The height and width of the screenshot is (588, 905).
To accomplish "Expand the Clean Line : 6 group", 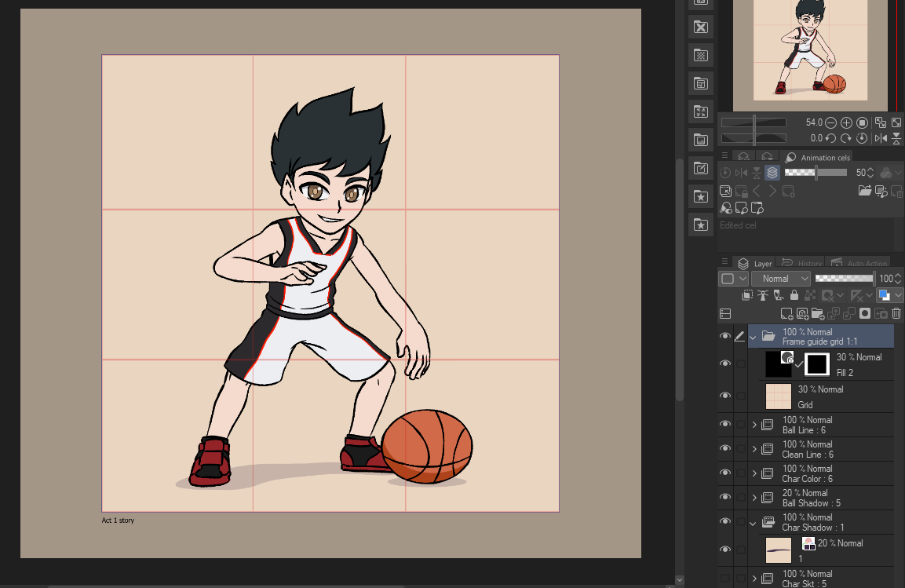I will 754,448.
